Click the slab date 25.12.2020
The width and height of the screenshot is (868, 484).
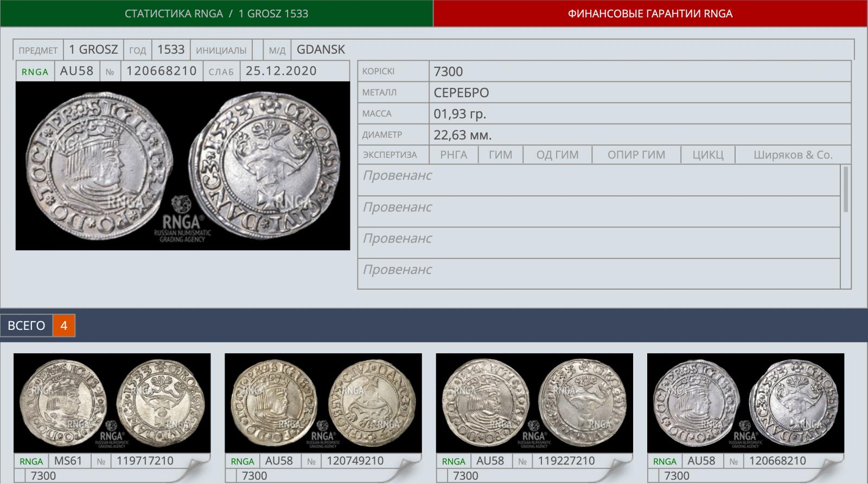point(281,71)
